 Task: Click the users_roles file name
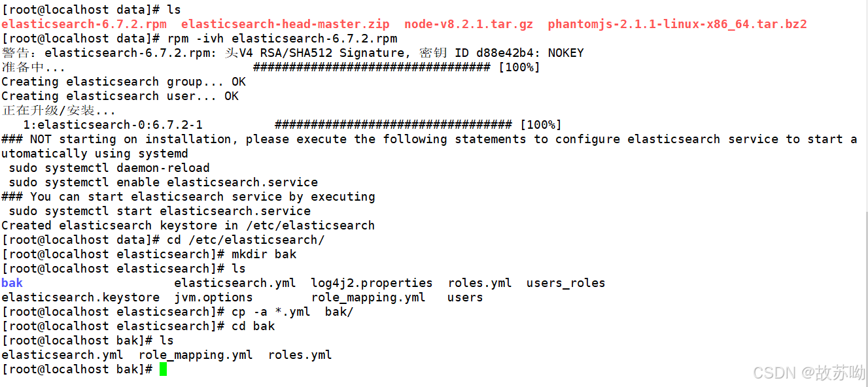[x=566, y=283]
